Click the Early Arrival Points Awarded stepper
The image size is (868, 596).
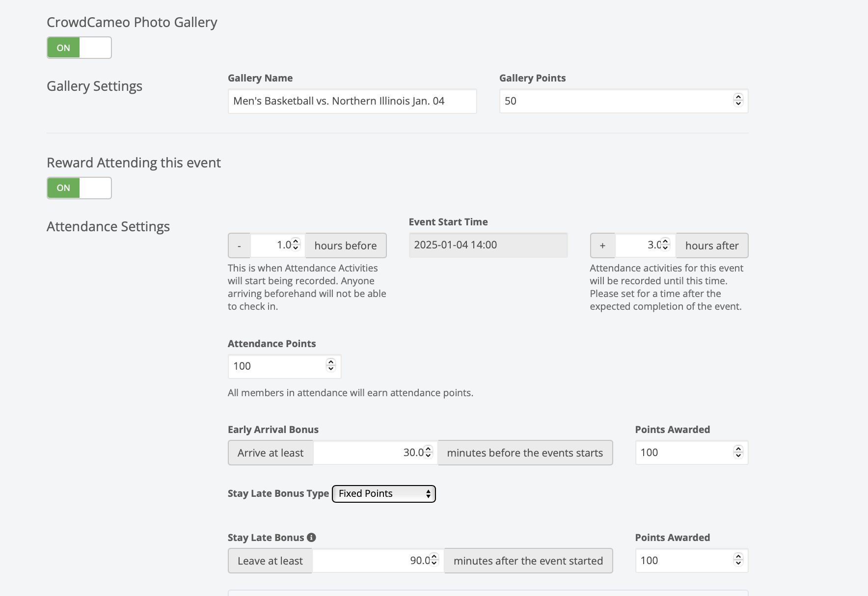point(738,452)
